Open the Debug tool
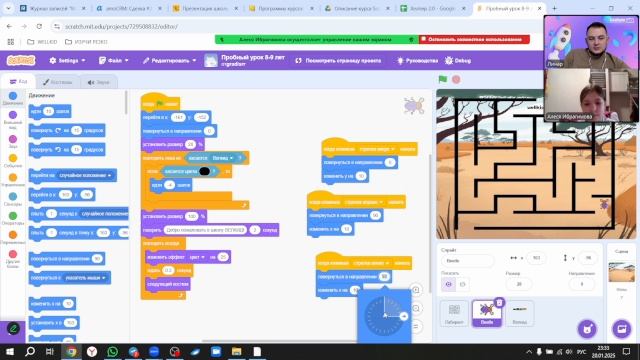The width and height of the screenshot is (640, 360). click(x=458, y=60)
